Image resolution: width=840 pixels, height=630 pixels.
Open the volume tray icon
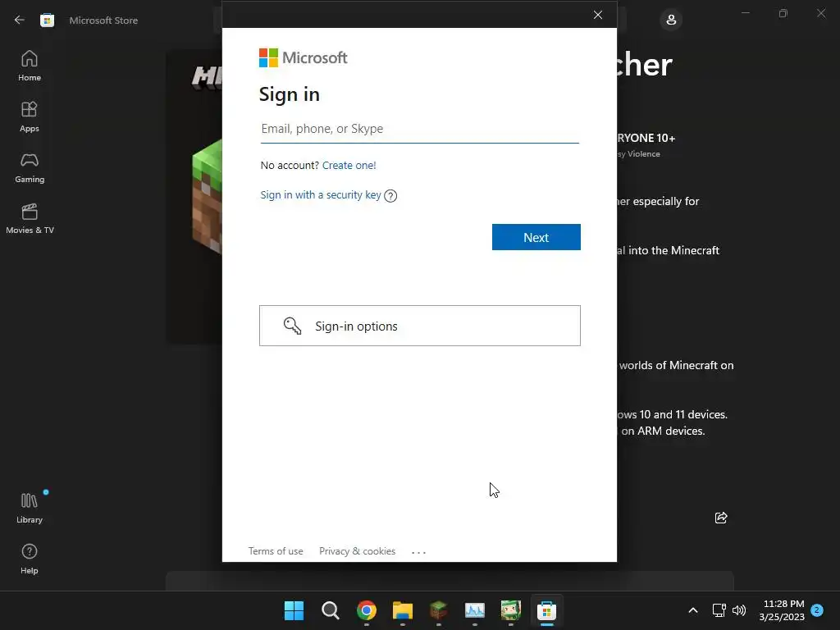[739, 610]
